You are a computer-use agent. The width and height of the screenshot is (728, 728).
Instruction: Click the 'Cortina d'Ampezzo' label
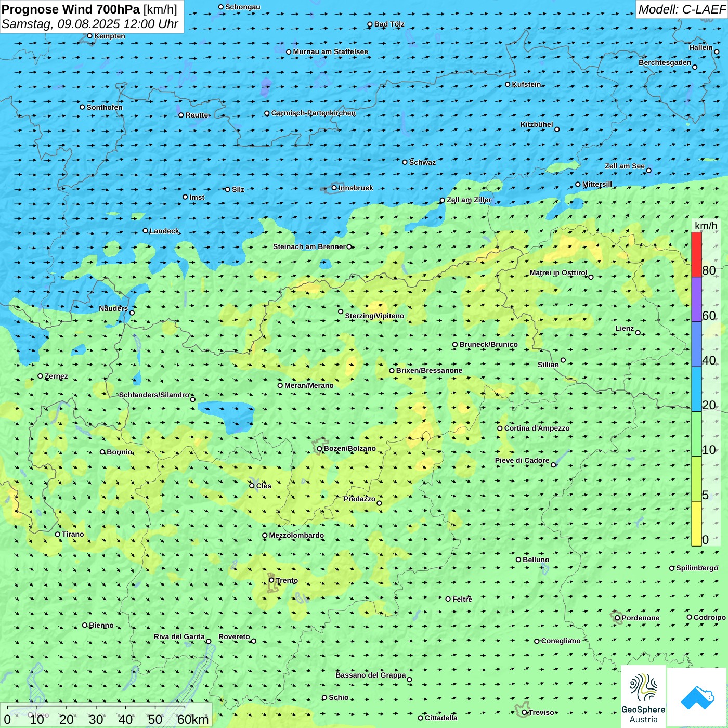coord(537,428)
